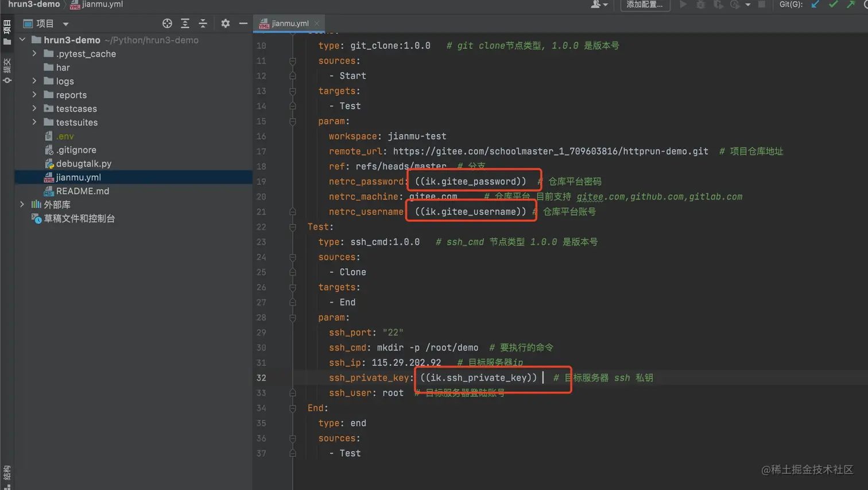The height and width of the screenshot is (490, 868).
Task: Select .gitignore in the project tree
Action: [x=134, y=150]
